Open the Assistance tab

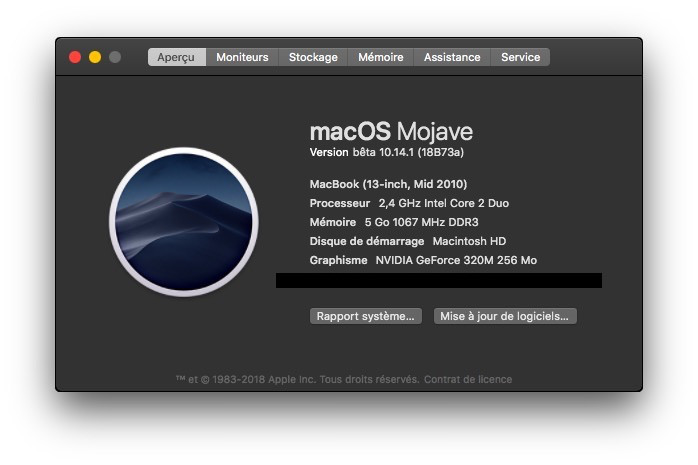click(x=452, y=57)
